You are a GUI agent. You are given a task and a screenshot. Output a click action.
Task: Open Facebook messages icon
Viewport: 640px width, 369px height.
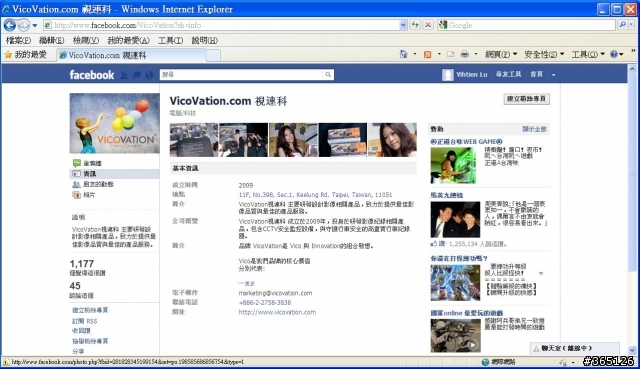point(137,75)
